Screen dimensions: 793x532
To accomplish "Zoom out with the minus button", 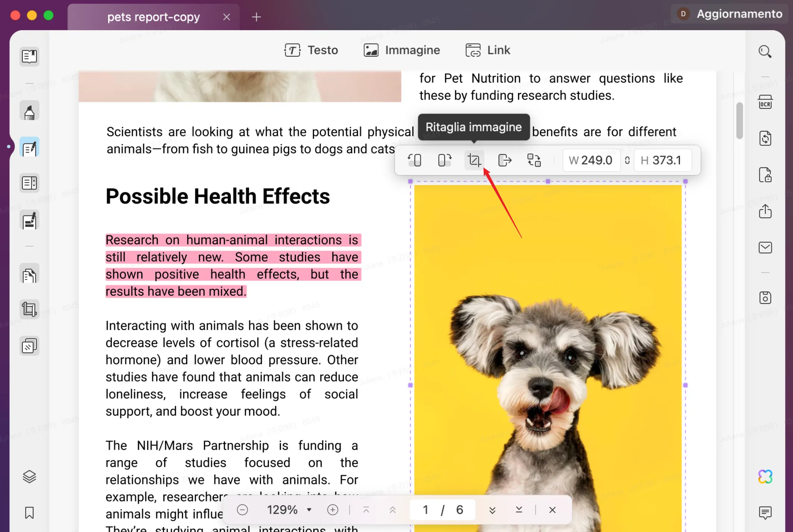I will [242, 510].
